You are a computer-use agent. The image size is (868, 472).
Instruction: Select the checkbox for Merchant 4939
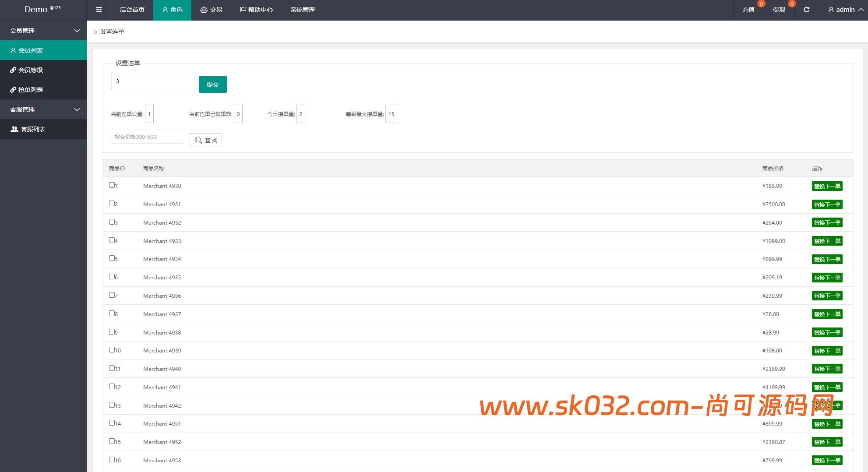[112, 350]
